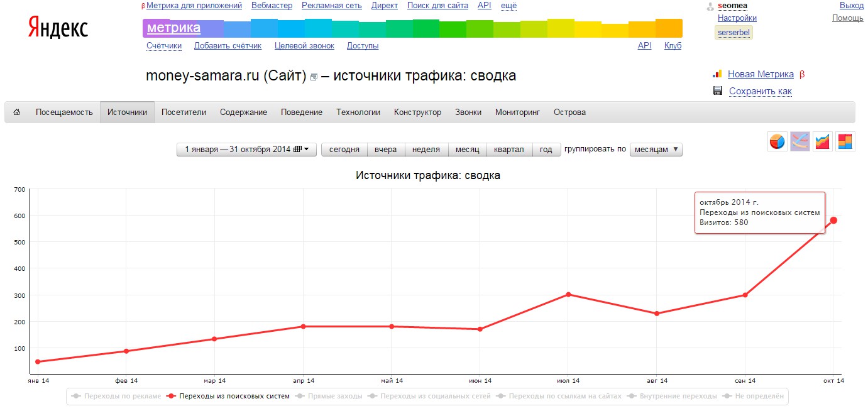Open the Клуб link

(x=673, y=46)
